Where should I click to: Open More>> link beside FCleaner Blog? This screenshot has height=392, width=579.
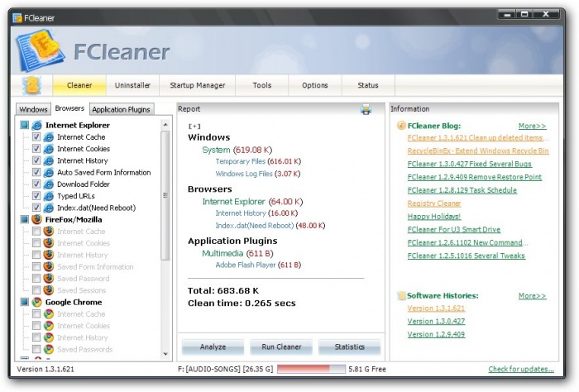pyautogui.click(x=532, y=126)
